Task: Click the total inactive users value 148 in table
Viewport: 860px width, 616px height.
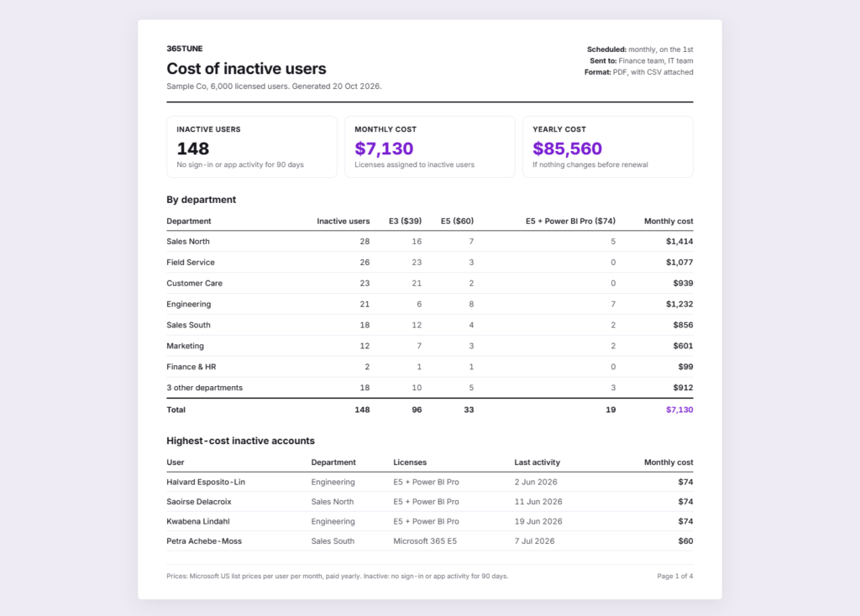Action: (x=362, y=410)
